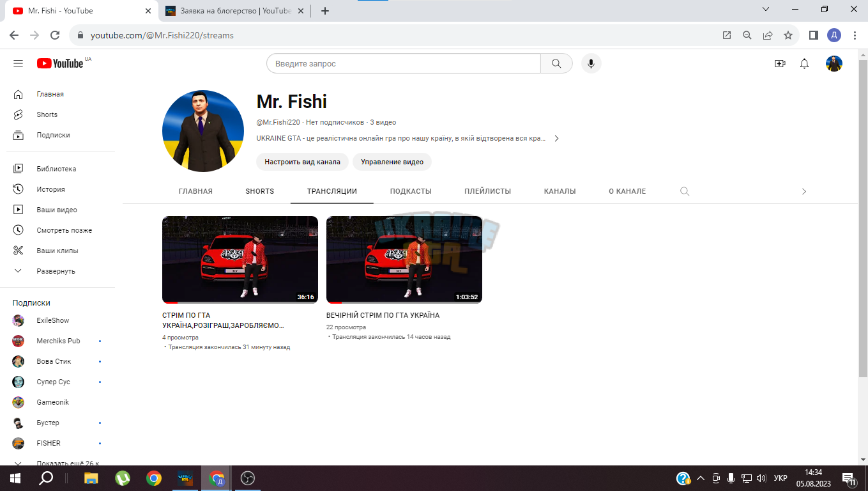Expand the channel description arrow

pyautogui.click(x=556, y=139)
